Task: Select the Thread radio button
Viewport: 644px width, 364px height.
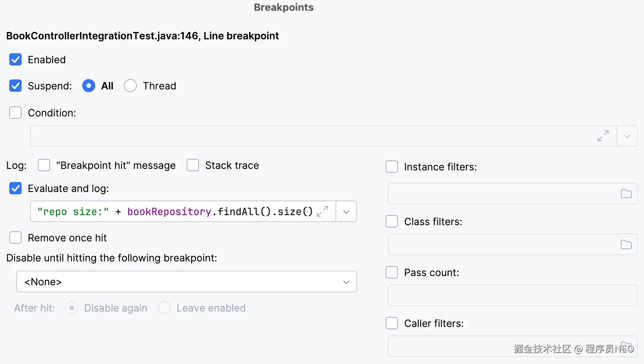Action: coord(130,86)
